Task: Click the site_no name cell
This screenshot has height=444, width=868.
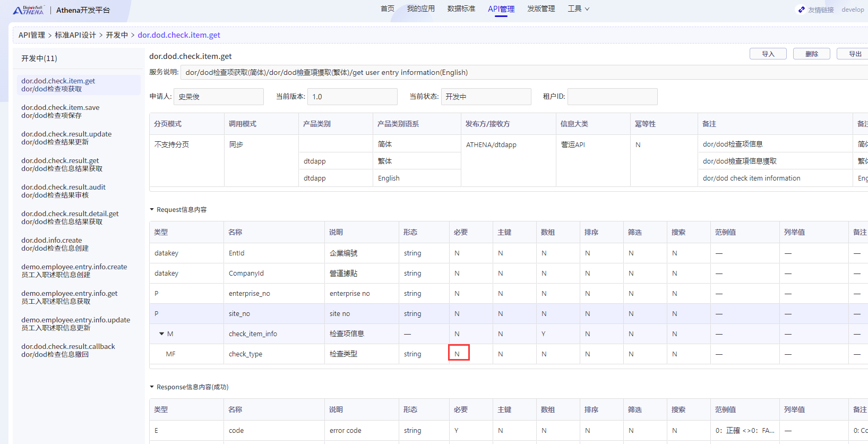Action: pyautogui.click(x=274, y=314)
